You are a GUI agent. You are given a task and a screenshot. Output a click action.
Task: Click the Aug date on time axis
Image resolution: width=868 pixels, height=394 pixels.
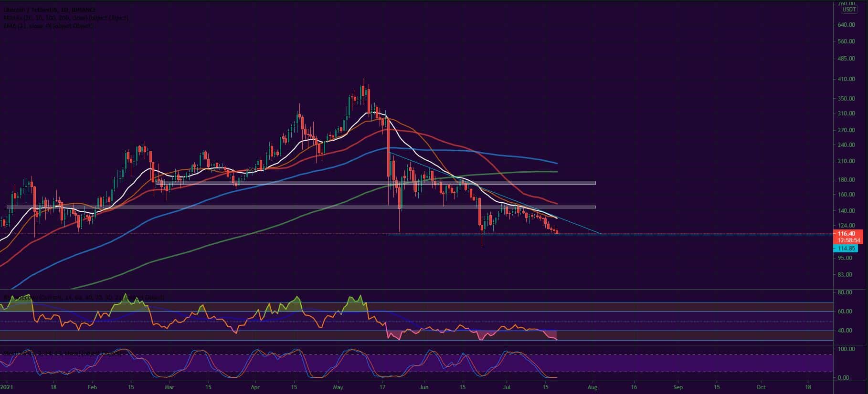pyautogui.click(x=593, y=388)
